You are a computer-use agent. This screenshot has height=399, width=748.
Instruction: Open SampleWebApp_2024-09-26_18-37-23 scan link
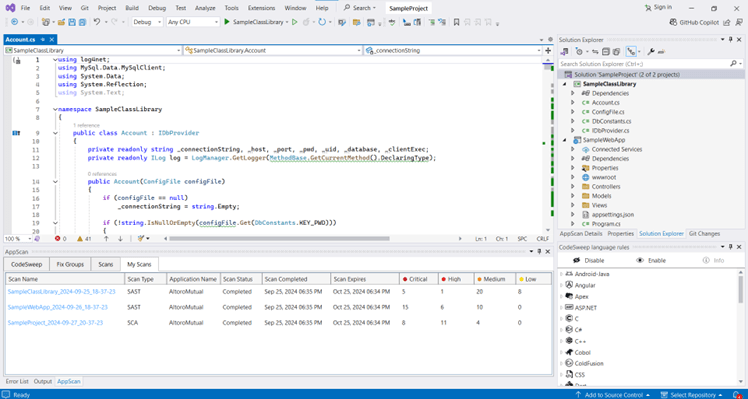(x=58, y=307)
